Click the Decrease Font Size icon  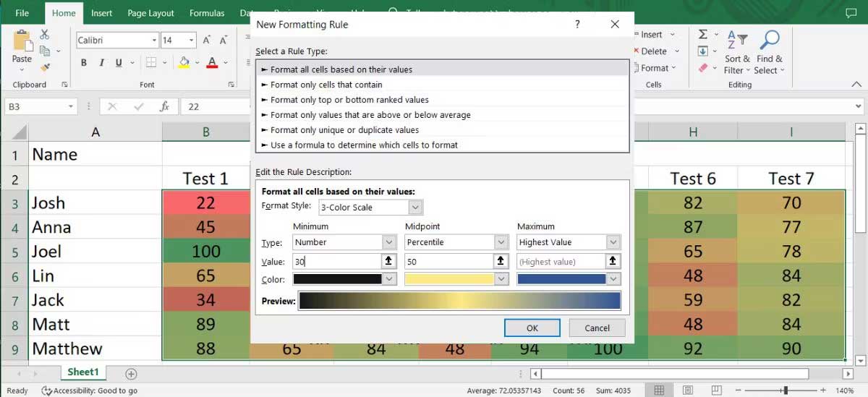pyautogui.click(x=224, y=40)
